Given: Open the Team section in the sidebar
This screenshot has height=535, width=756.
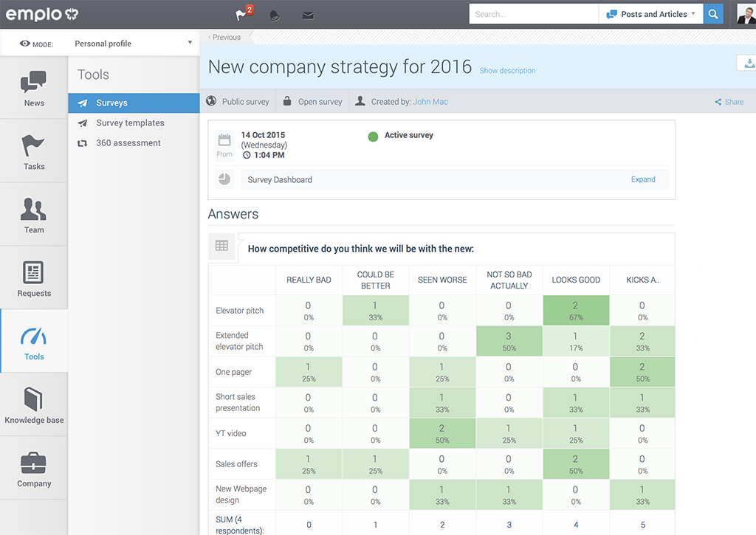Looking at the screenshot, I should pos(33,215).
